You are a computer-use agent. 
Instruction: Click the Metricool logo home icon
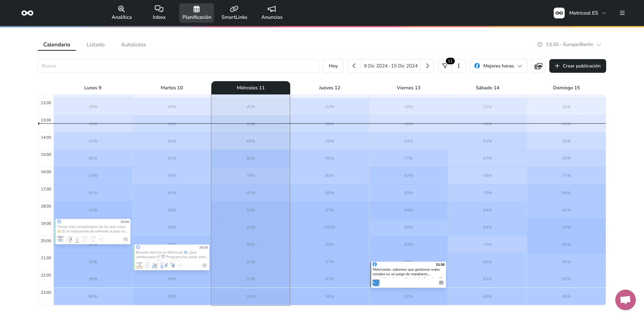click(27, 13)
